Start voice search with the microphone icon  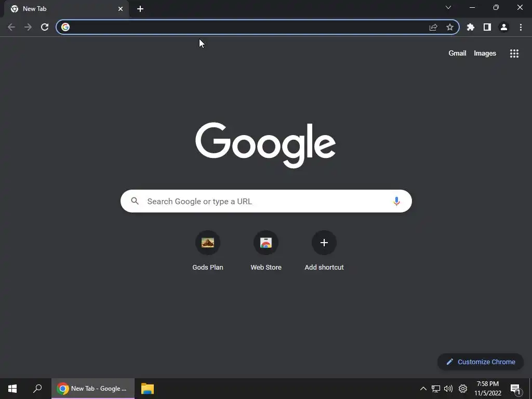396,201
